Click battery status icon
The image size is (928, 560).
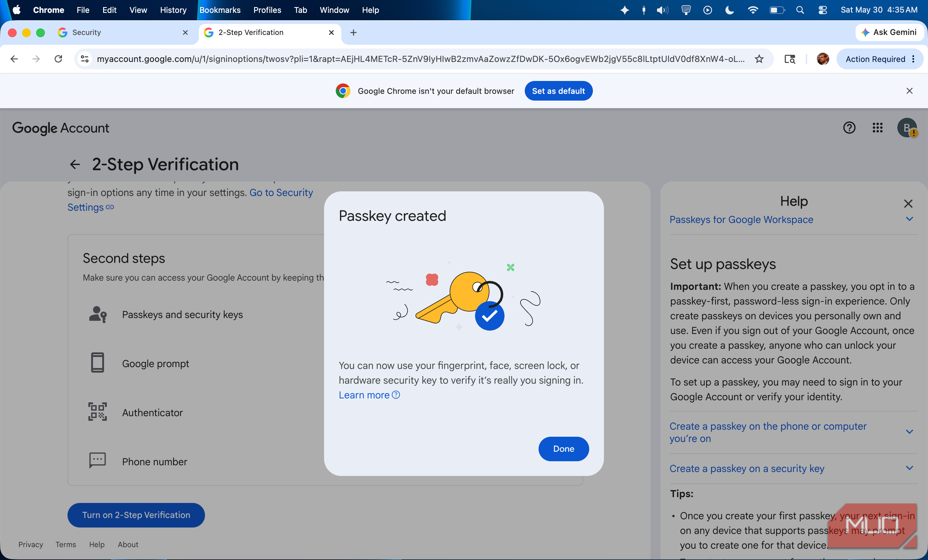pos(777,10)
